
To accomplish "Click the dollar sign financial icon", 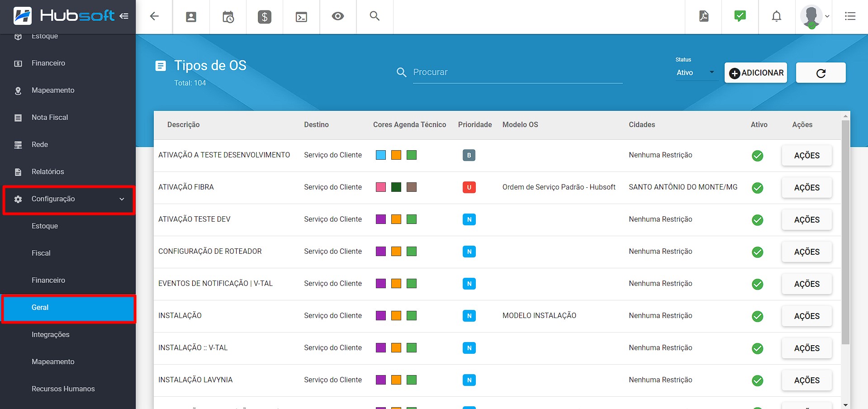I will point(265,17).
